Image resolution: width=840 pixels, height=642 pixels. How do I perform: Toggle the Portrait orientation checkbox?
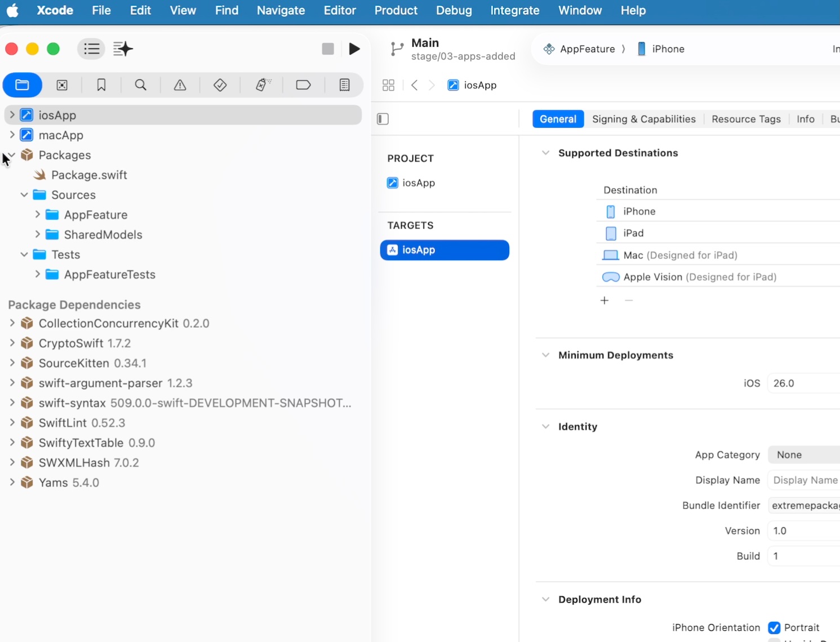coord(774,627)
